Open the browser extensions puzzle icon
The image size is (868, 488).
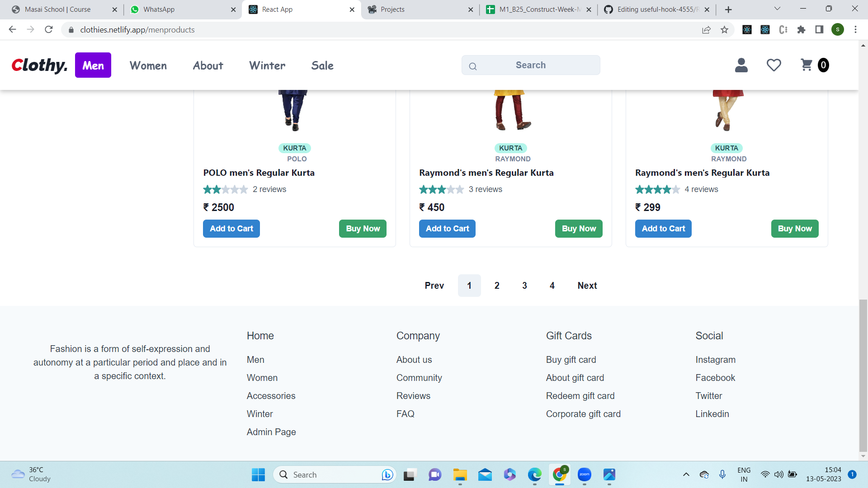click(x=801, y=29)
